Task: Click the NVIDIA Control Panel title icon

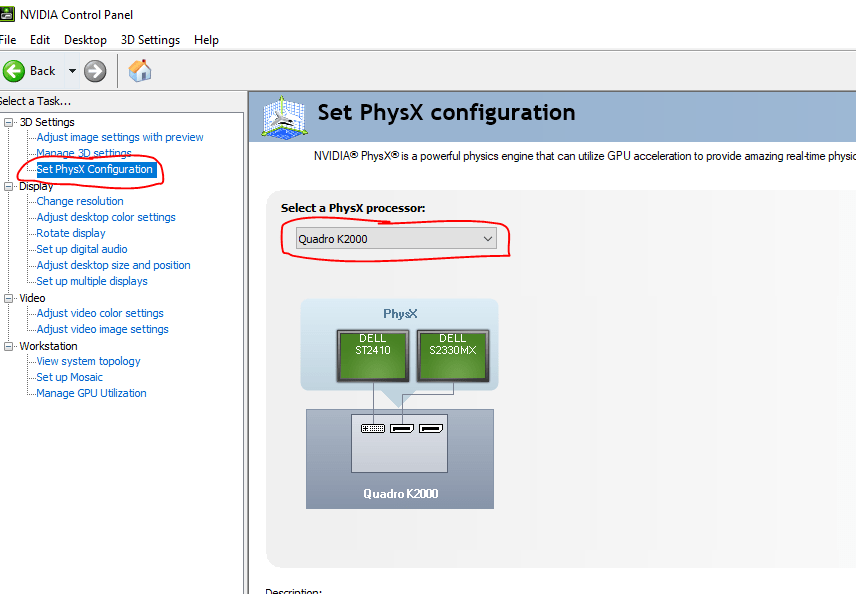Action: (7, 14)
